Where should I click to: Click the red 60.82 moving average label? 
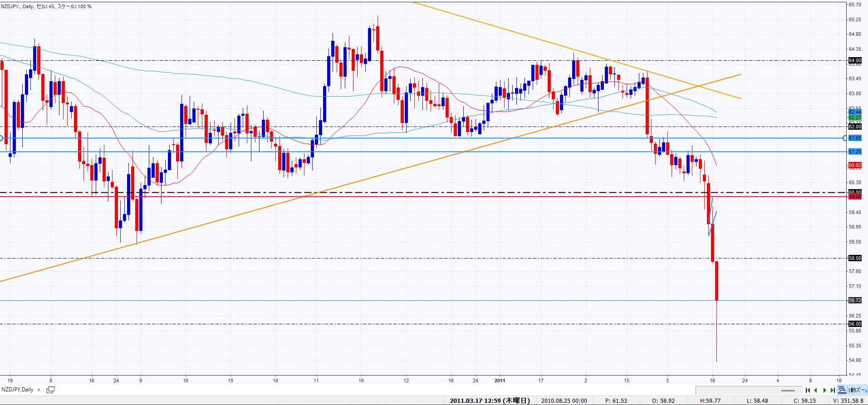tap(855, 166)
